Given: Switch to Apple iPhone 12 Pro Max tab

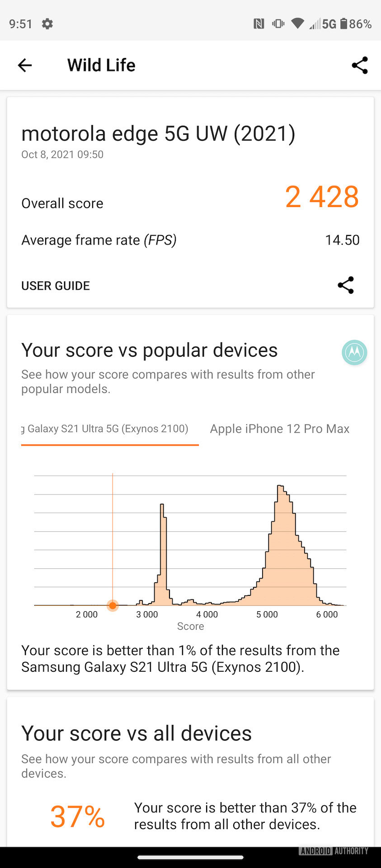Looking at the screenshot, I should pos(279,429).
